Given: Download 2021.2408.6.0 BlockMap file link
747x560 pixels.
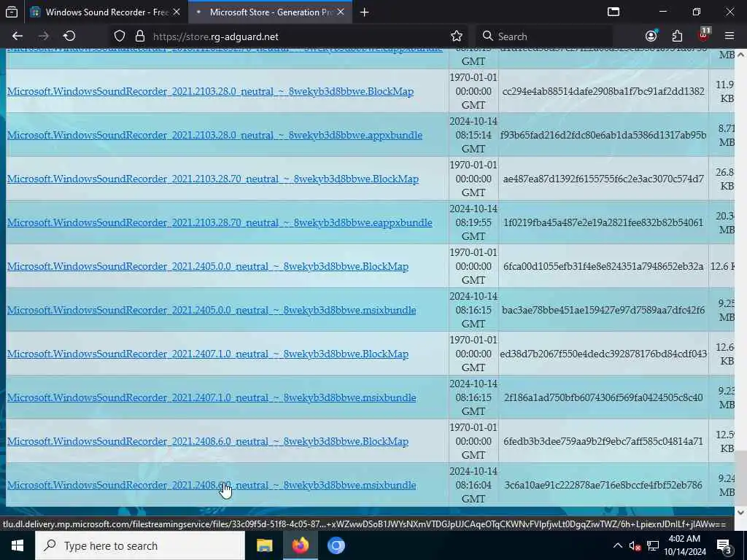Looking at the screenshot, I should pos(208,442).
